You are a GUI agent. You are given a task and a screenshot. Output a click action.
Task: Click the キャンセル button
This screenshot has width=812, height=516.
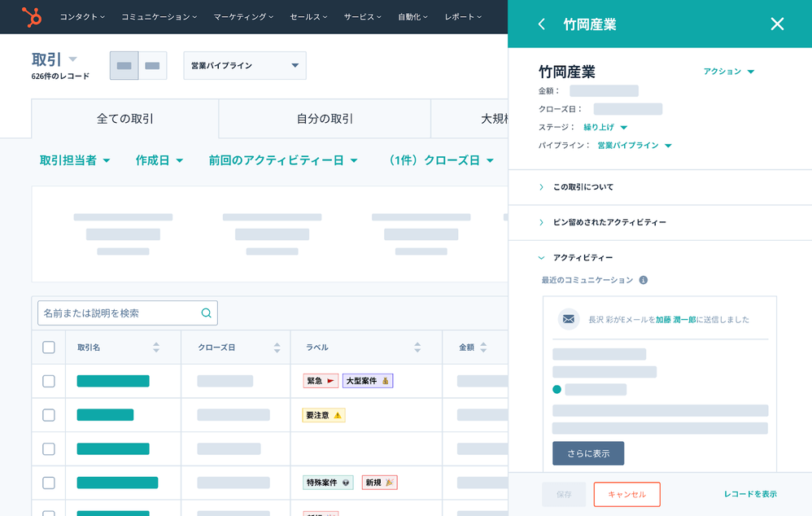[x=626, y=494]
